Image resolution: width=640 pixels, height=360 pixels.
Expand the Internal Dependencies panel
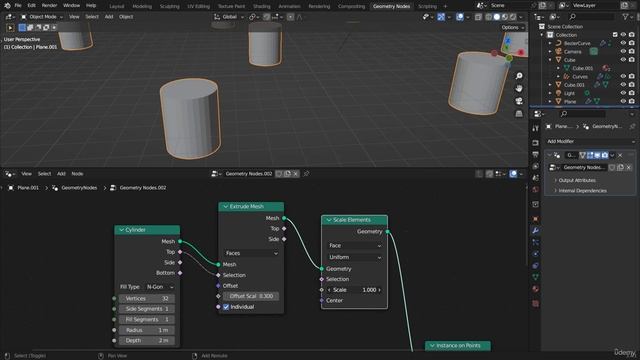point(582,191)
